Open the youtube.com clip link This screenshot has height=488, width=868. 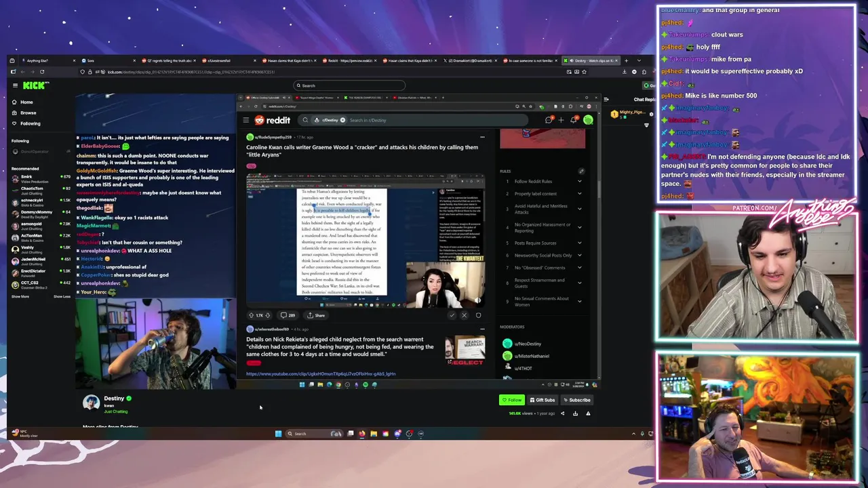click(x=321, y=373)
